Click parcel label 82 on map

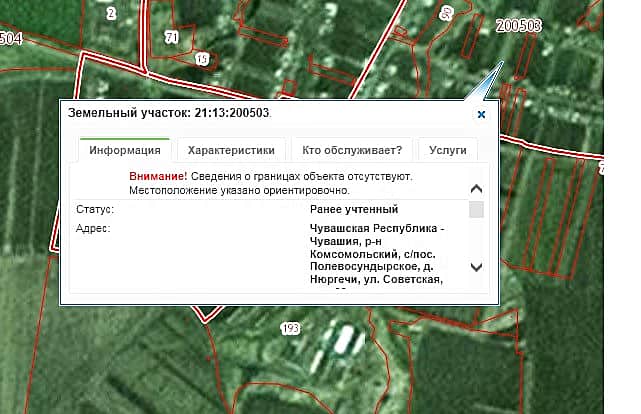tap(447, 13)
